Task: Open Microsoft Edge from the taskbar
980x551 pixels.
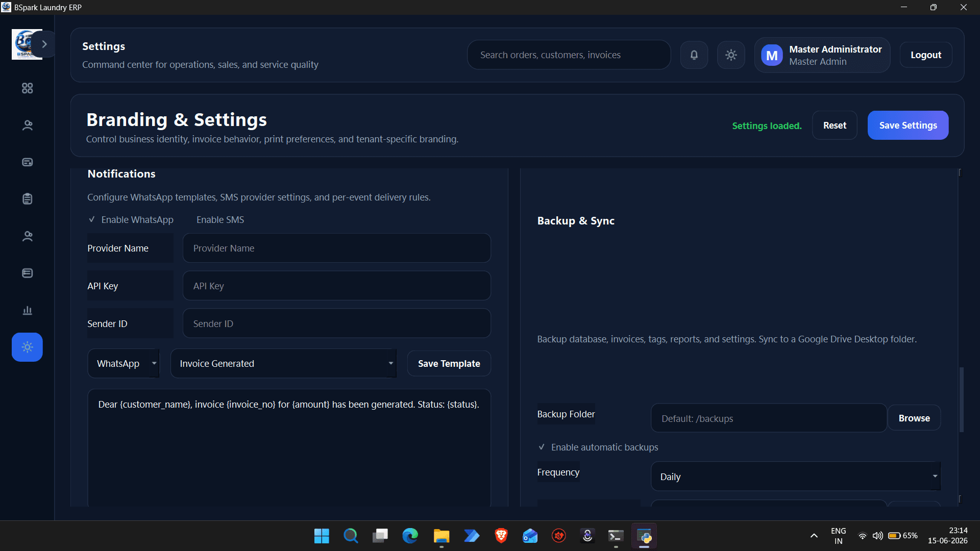Action: (x=410, y=536)
